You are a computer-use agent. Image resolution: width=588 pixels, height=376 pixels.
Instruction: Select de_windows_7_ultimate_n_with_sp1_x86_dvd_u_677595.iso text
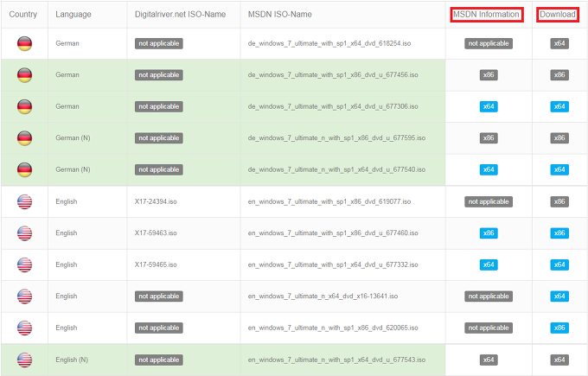coord(336,138)
